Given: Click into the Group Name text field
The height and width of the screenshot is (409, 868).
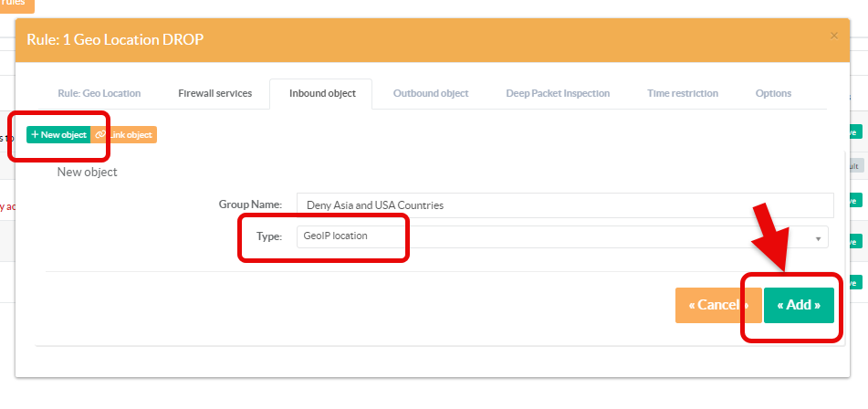Looking at the screenshot, I should (564, 205).
